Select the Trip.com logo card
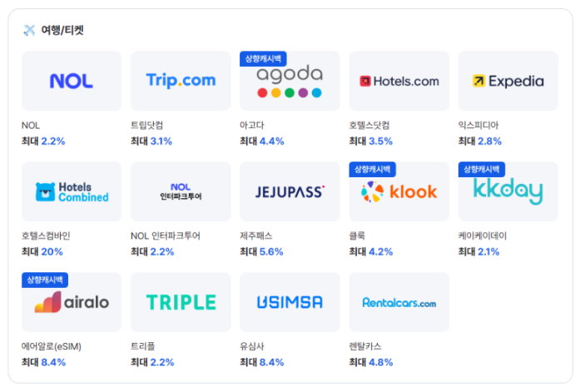The height and width of the screenshot is (392, 580). coord(181,81)
